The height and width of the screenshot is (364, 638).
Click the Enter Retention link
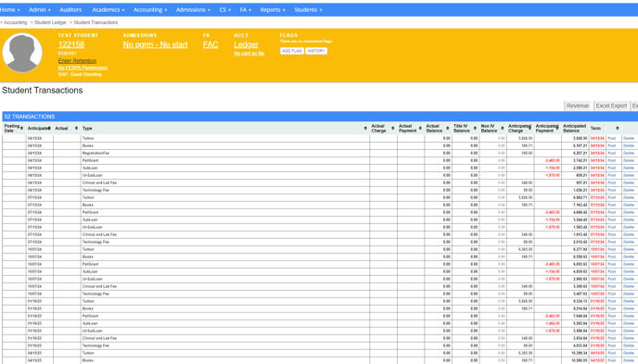click(77, 61)
